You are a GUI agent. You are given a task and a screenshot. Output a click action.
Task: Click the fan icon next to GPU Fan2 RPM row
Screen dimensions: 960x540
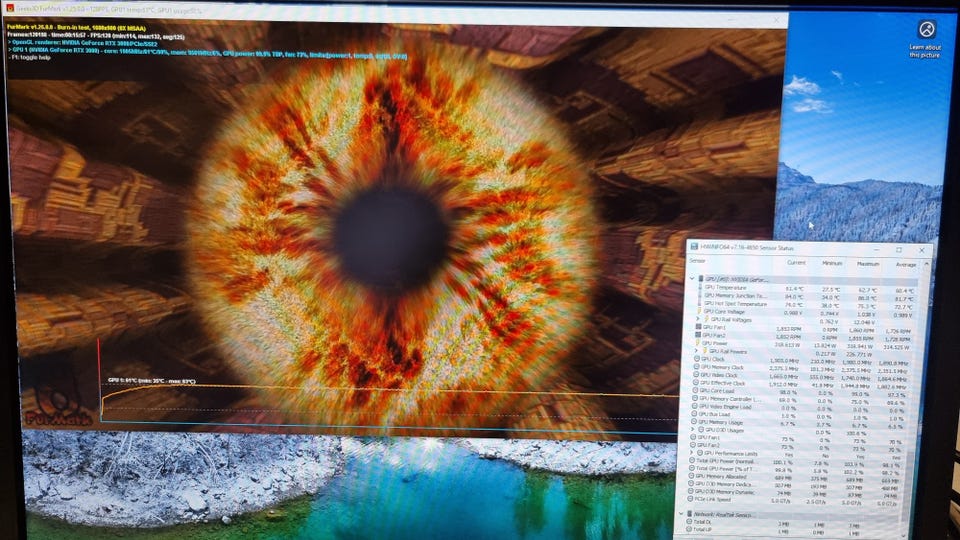tap(698, 334)
